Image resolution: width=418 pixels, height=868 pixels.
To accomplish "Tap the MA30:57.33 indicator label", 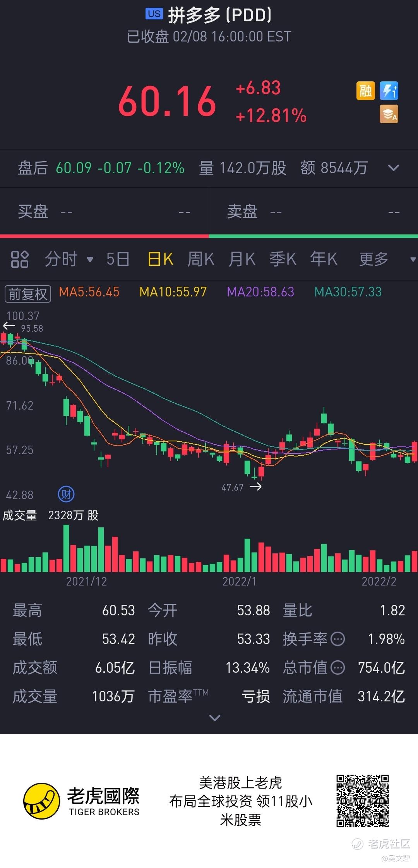I will [x=348, y=292].
